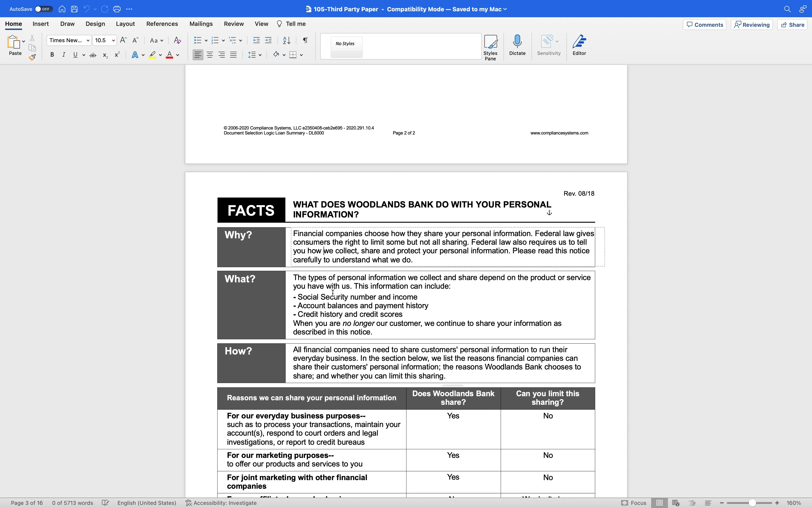Toggle Bold formatting
The height and width of the screenshot is (508, 812).
[52, 55]
